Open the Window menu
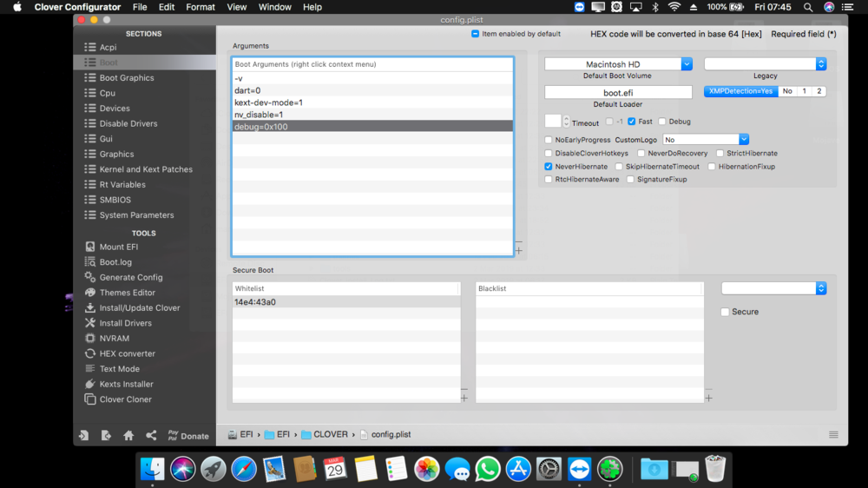The height and width of the screenshot is (488, 868). (x=274, y=7)
